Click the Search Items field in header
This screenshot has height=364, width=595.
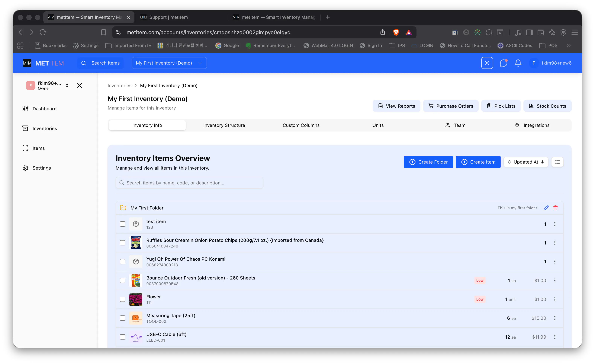tap(101, 63)
